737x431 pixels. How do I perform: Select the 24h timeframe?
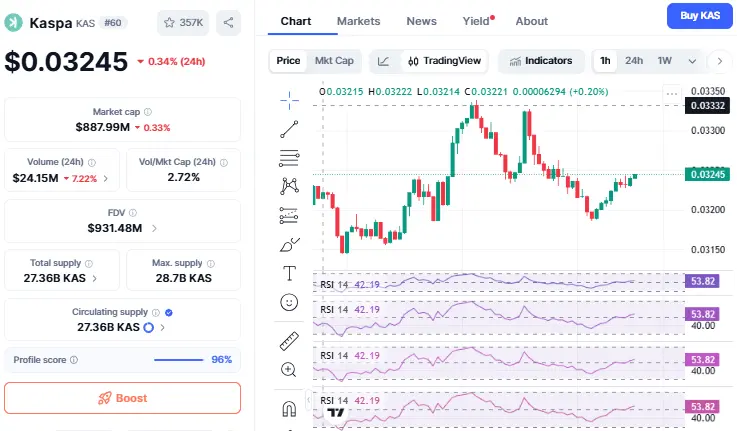(634, 61)
